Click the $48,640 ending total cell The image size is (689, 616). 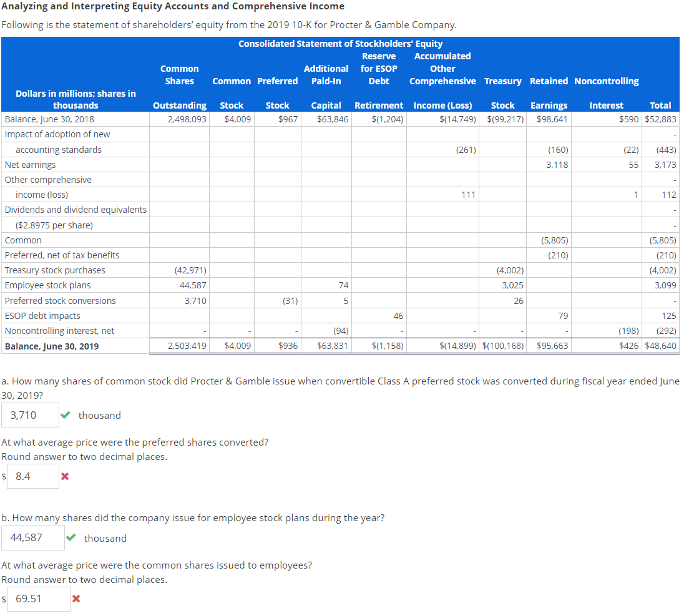pos(661,345)
